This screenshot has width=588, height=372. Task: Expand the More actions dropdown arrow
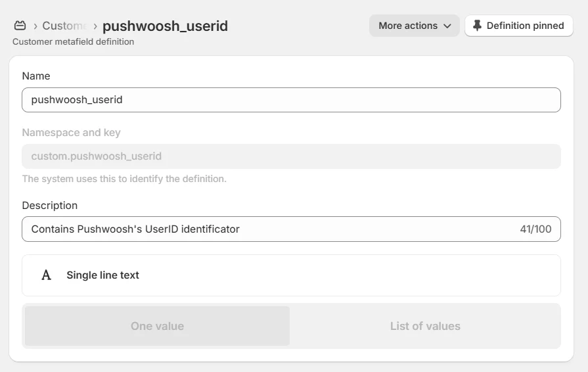pos(447,26)
